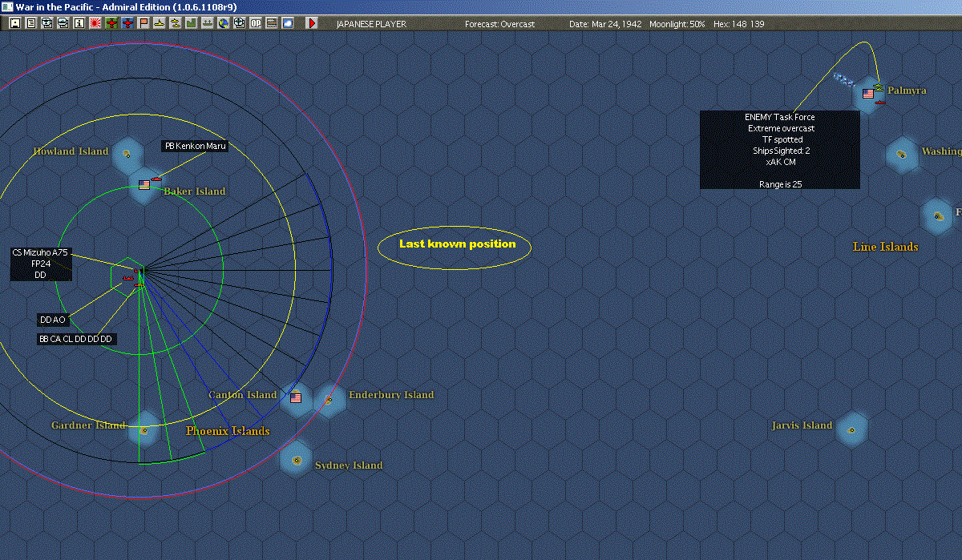This screenshot has width=962, height=560.
Task: Select the Japanese task force in green hexagon
Action: click(127, 278)
